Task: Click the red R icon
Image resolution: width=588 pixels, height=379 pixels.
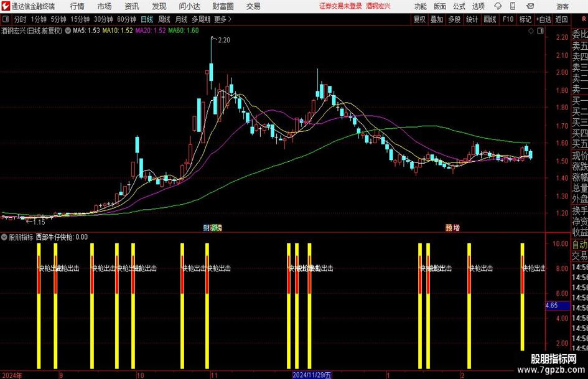Action: click(584, 19)
